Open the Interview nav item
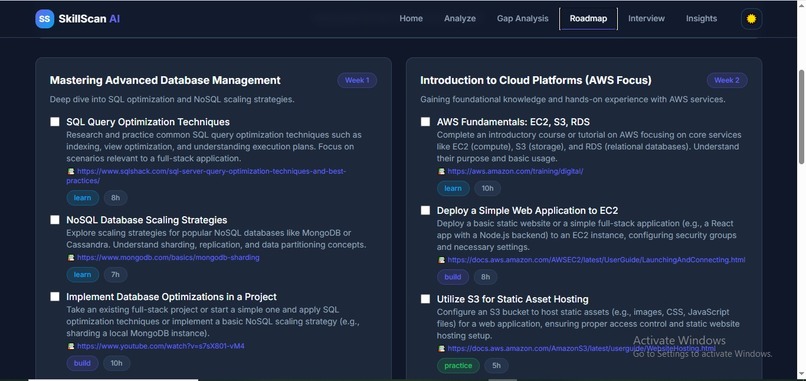Image resolution: width=806 pixels, height=381 pixels. [x=646, y=19]
